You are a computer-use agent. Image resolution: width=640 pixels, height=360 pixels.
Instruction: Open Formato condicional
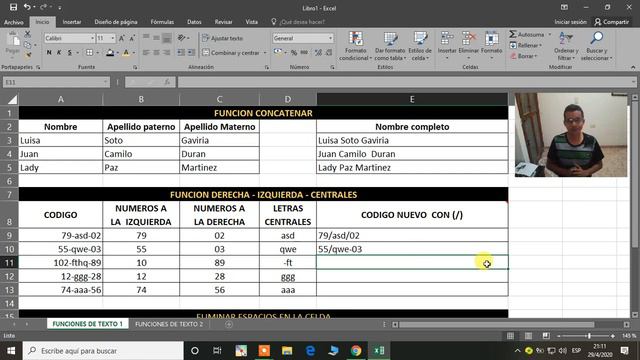(x=356, y=46)
